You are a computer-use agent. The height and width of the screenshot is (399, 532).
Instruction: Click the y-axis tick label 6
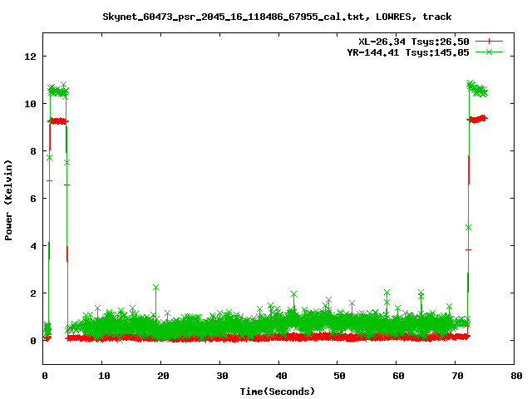coord(33,199)
